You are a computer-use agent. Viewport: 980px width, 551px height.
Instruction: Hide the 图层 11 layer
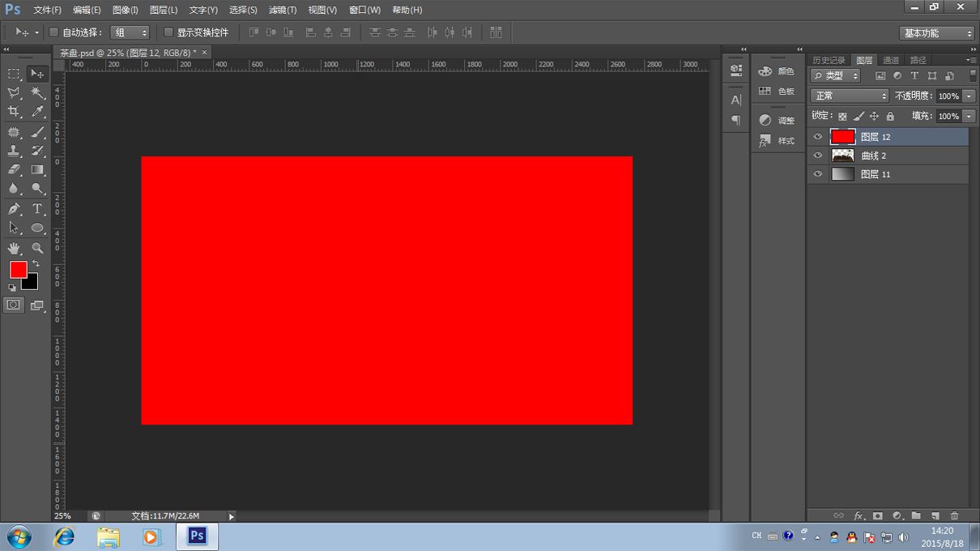pyautogui.click(x=818, y=174)
